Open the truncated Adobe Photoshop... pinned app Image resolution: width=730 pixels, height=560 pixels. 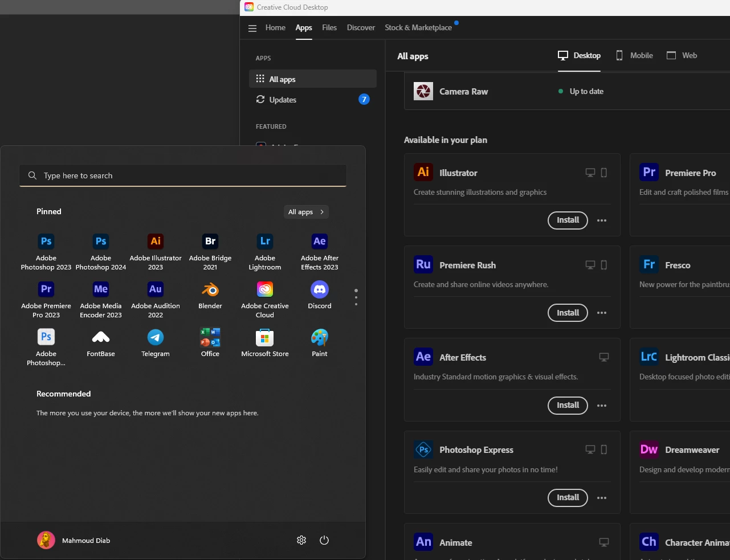pyautogui.click(x=46, y=348)
